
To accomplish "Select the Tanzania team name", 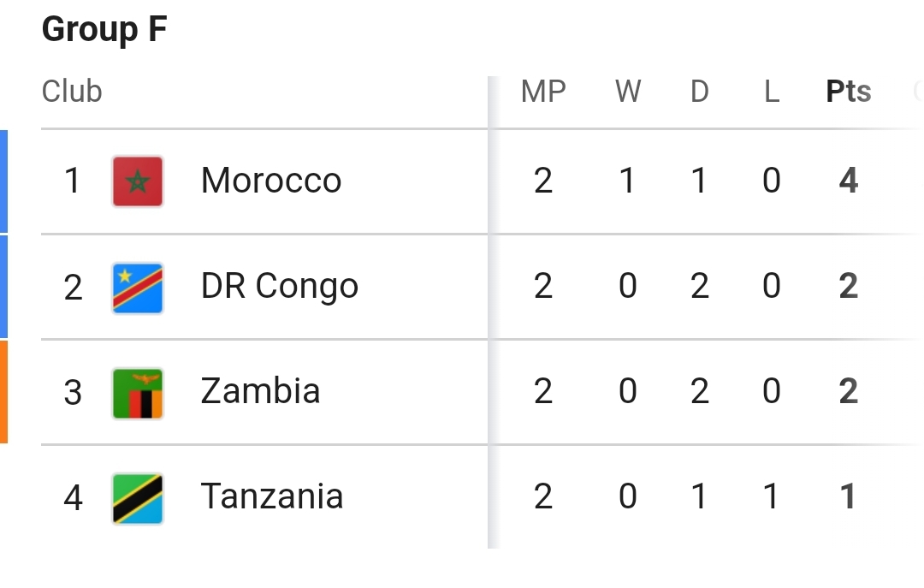I will pyautogui.click(x=272, y=496).
